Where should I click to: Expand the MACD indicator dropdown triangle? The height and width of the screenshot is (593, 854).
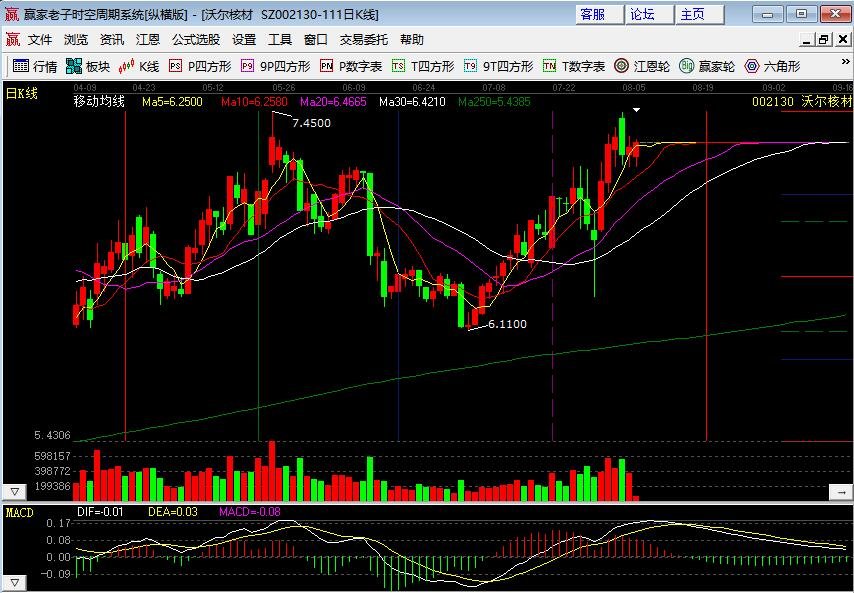pyautogui.click(x=15, y=582)
